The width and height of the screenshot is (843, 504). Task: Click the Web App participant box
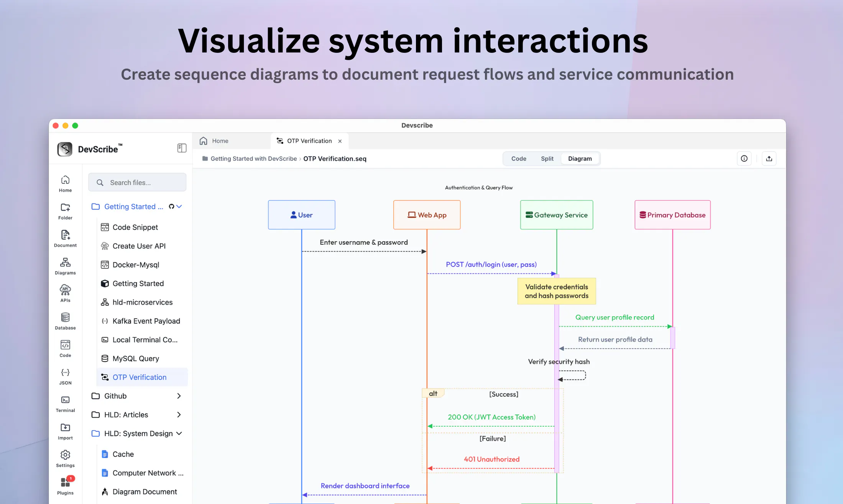pos(427,215)
